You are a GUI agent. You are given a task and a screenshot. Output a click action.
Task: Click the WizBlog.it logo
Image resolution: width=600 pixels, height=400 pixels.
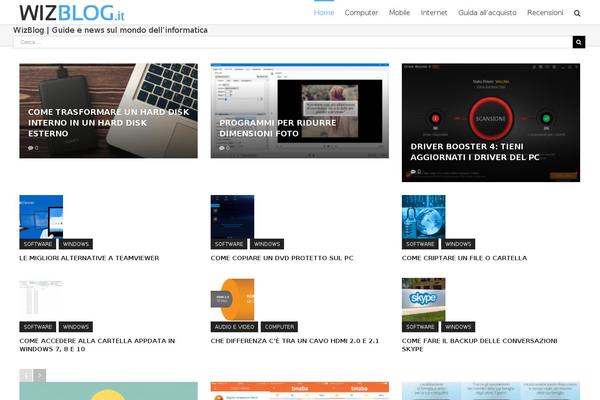point(72,13)
